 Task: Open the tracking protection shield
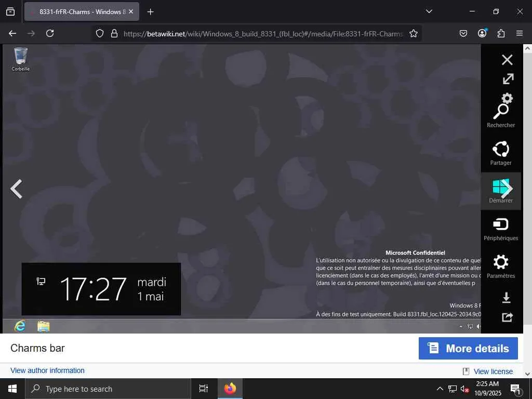(x=99, y=33)
